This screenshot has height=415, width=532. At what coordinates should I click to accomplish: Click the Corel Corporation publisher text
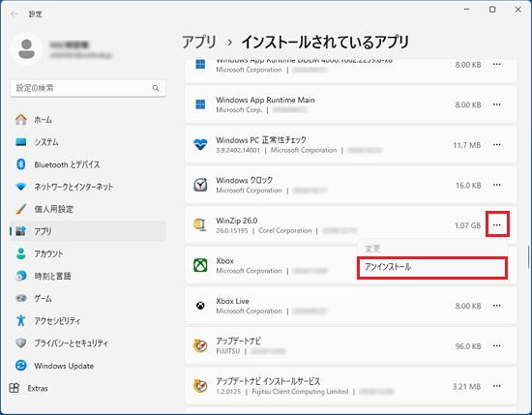[285, 231]
